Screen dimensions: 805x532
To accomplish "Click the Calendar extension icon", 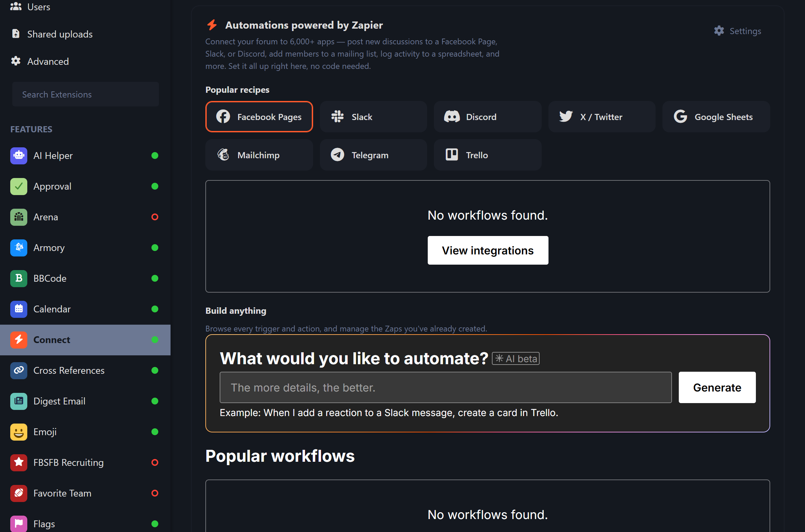I will point(19,309).
